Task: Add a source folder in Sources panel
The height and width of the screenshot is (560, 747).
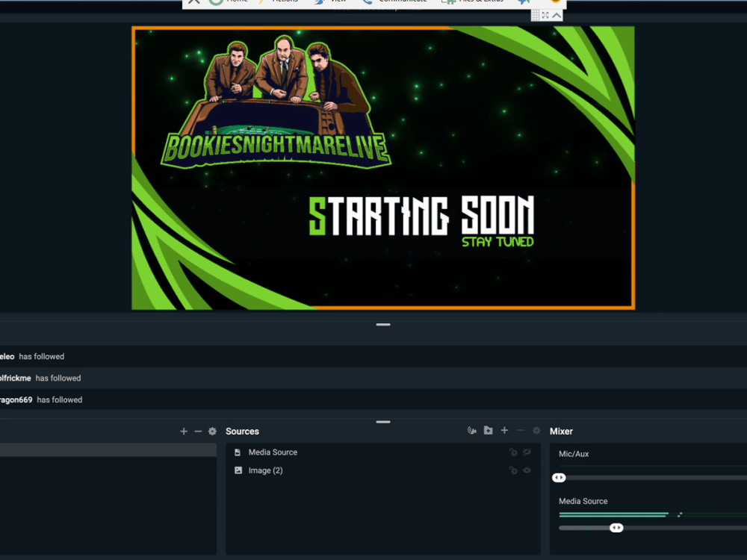Action: (x=489, y=431)
